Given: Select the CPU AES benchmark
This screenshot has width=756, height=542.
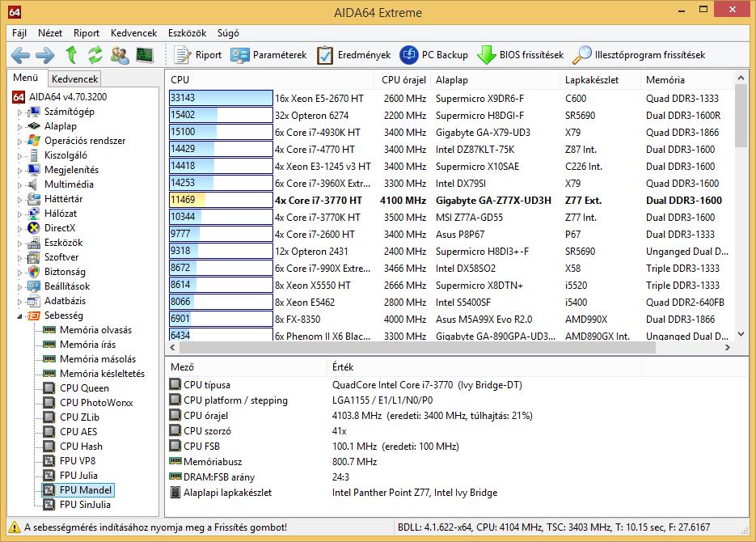Looking at the screenshot, I should 78,431.
